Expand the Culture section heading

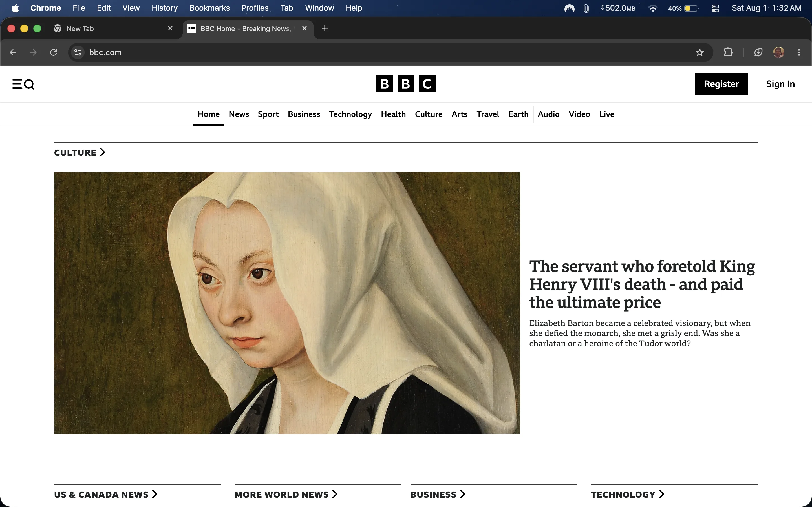tap(80, 153)
